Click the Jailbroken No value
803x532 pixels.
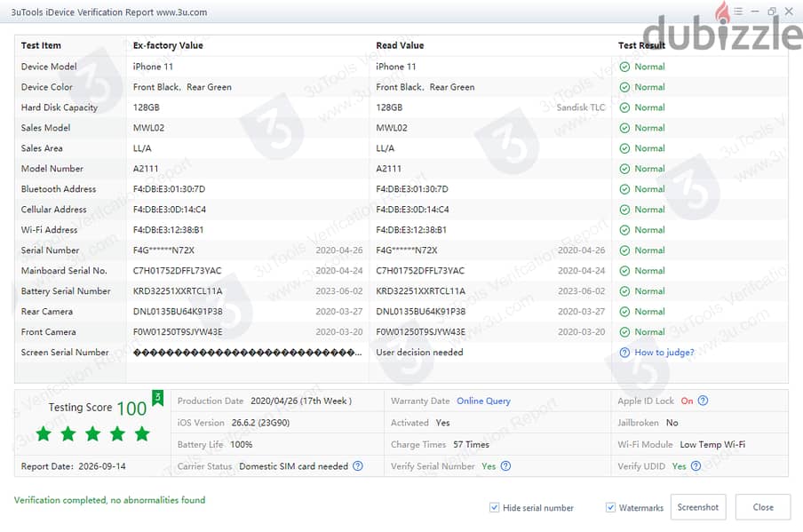click(x=672, y=423)
